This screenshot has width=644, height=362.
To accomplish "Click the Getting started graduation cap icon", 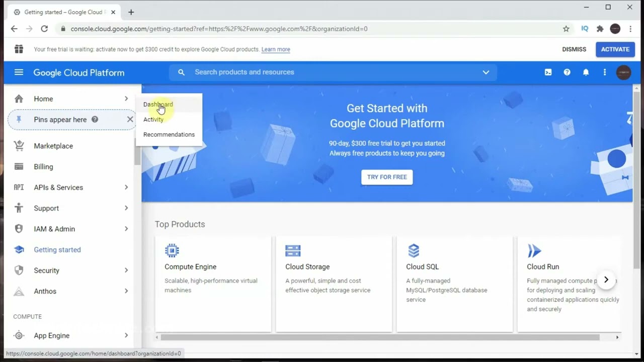I will 19,249.
